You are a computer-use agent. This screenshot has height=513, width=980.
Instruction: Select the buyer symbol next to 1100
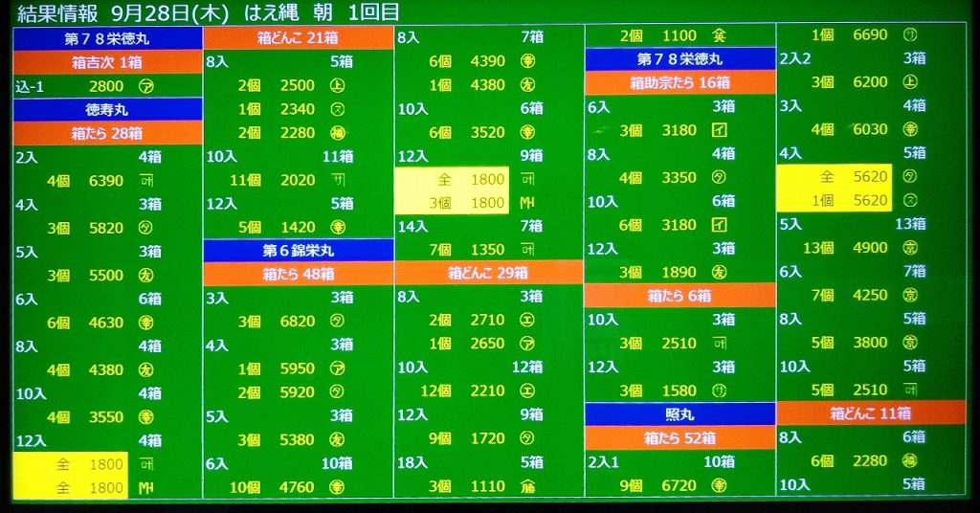pyautogui.click(x=719, y=35)
